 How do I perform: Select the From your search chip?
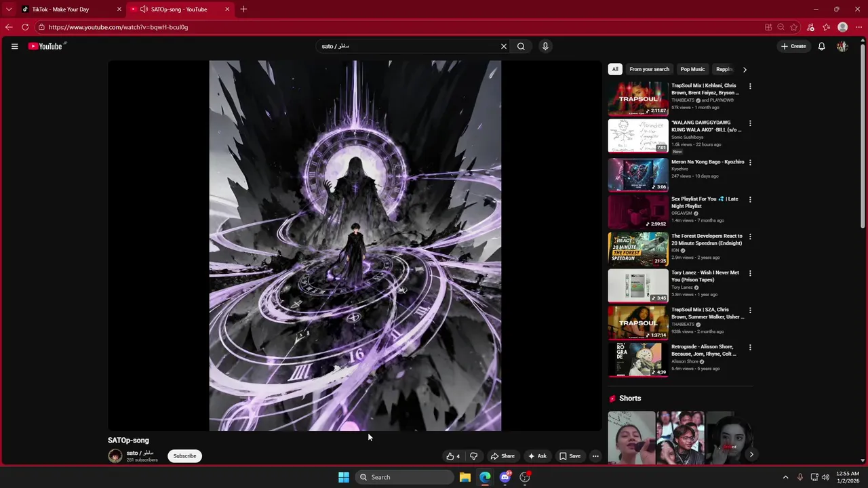click(x=649, y=69)
